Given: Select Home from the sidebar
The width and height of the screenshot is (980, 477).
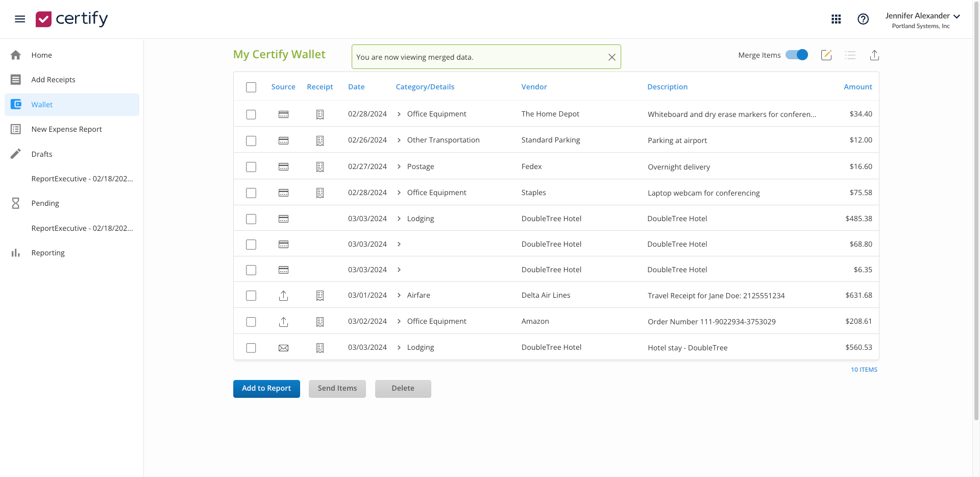Looking at the screenshot, I should (15, 55).
